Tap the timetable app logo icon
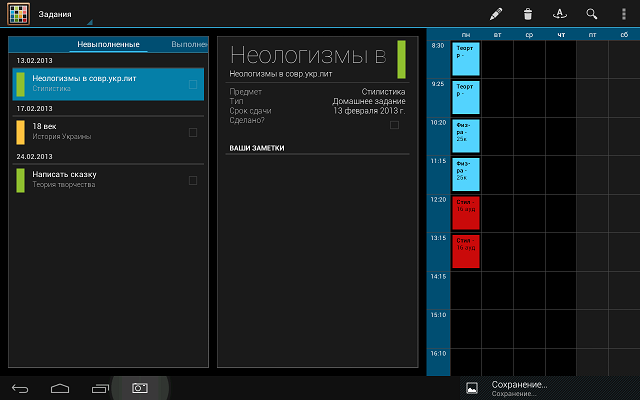Viewport: 640px width, 400px height. click(18, 13)
